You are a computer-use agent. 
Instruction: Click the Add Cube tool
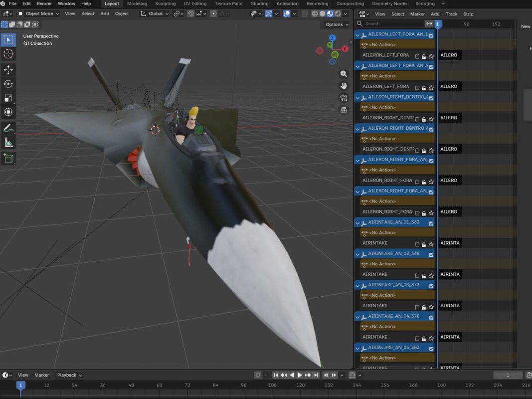pyautogui.click(x=8, y=158)
